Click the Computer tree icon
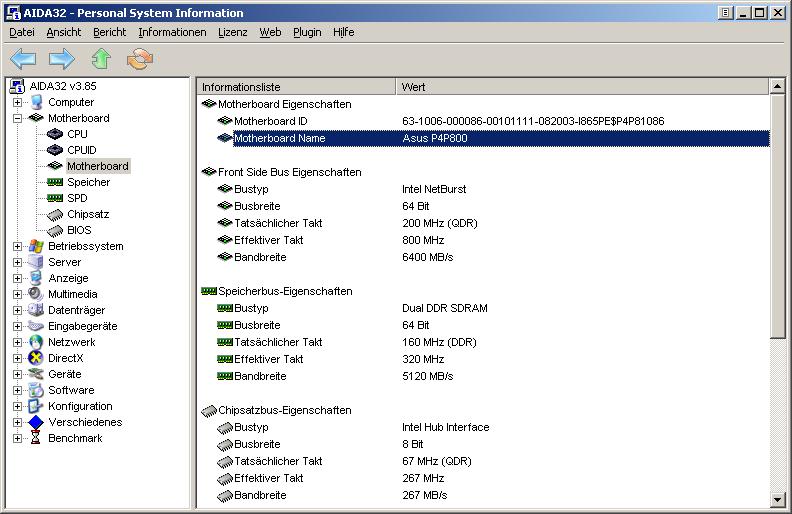 [36, 102]
